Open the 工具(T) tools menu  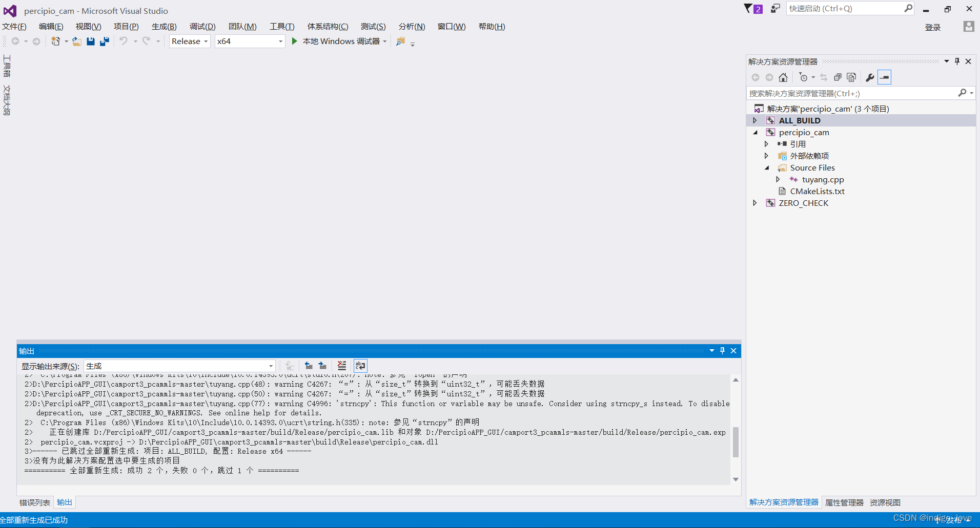(x=282, y=26)
